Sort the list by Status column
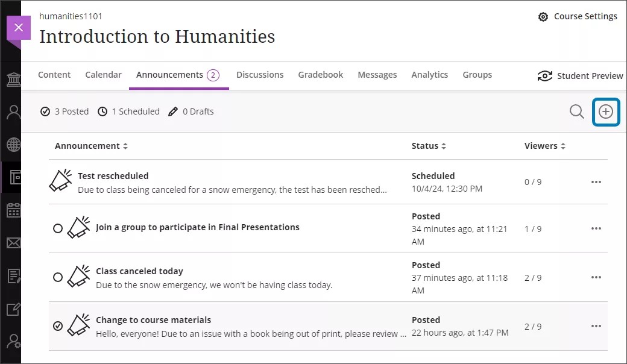This screenshot has height=364, width=627. [x=443, y=145]
